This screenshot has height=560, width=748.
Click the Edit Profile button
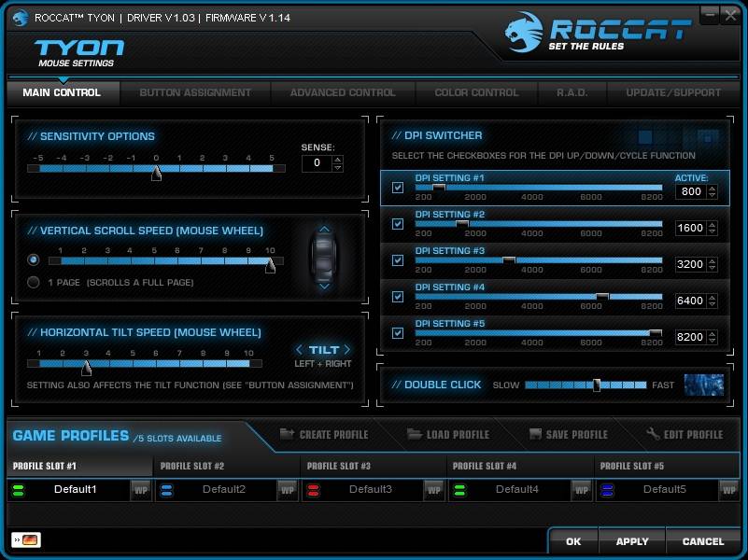click(x=684, y=434)
